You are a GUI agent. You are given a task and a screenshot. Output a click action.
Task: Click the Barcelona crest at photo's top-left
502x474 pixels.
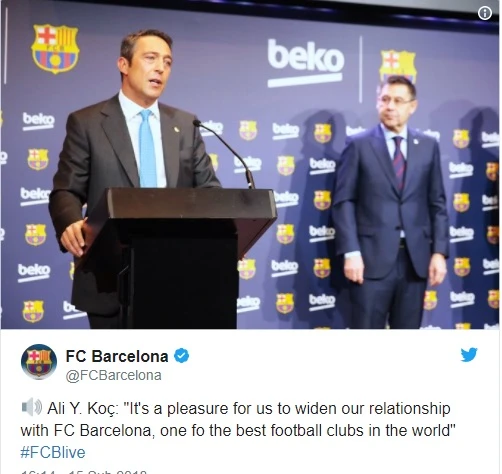pyautogui.click(x=55, y=48)
